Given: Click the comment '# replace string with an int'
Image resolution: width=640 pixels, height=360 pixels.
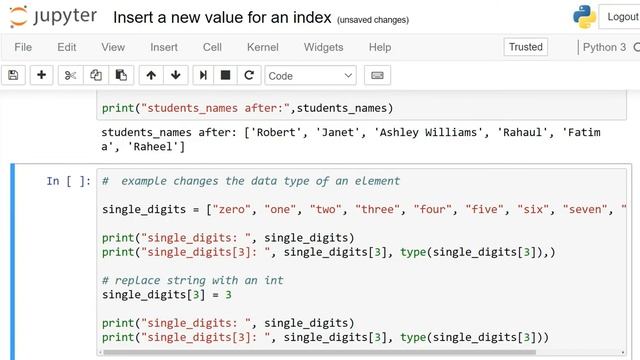Looking at the screenshot, I should coord(192,280).
